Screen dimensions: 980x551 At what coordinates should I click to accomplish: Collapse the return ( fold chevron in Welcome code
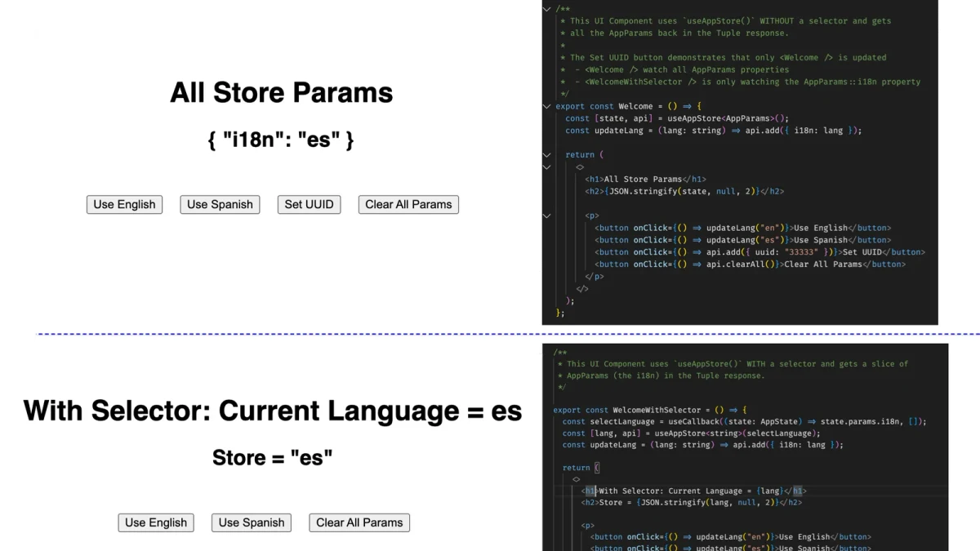point(547,154)
